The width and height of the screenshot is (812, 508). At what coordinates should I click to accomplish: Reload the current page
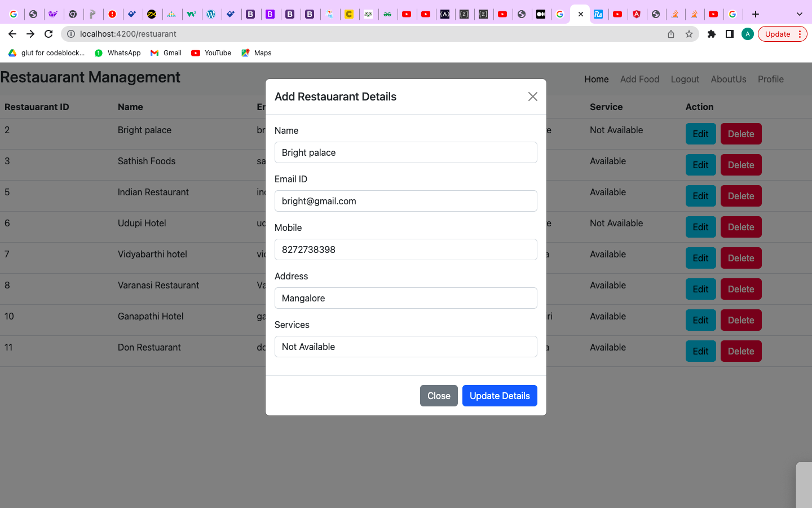(48, 34)
